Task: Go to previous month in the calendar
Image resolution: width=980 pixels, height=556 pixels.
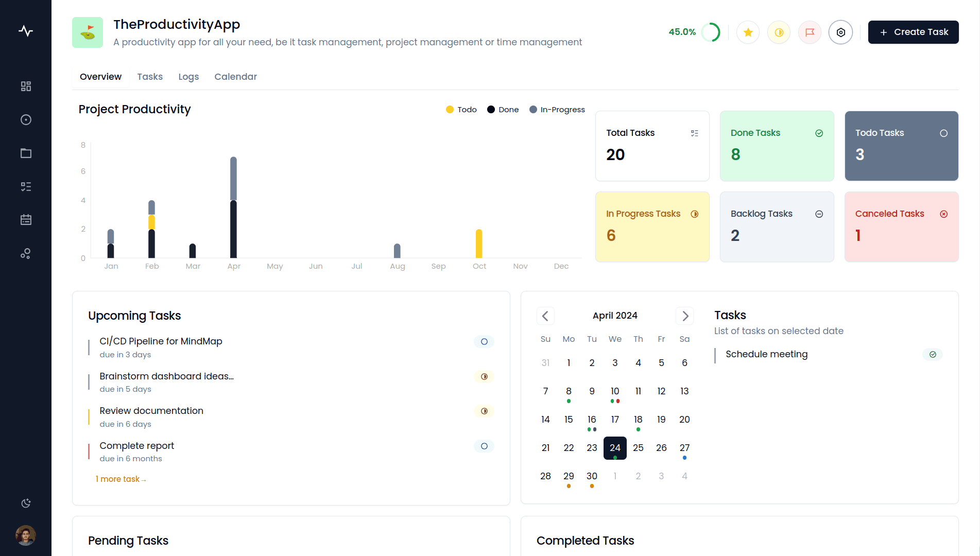Action: click(x=545, y=316)
